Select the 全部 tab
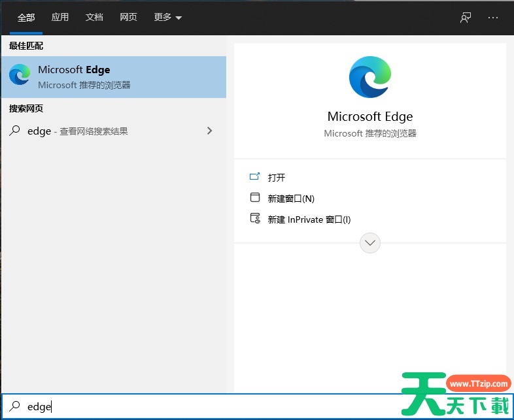This screenshot has width=514, height=420. (26, 18)
